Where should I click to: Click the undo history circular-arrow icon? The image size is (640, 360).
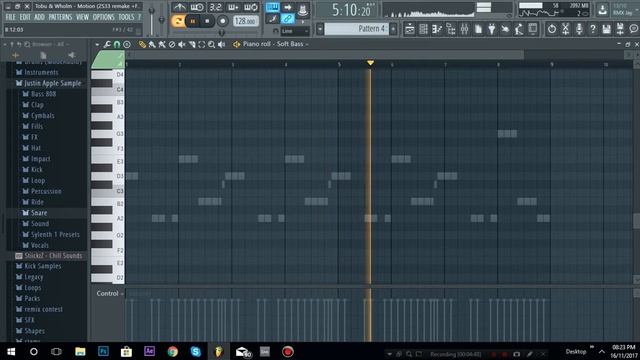coord(552,29)
